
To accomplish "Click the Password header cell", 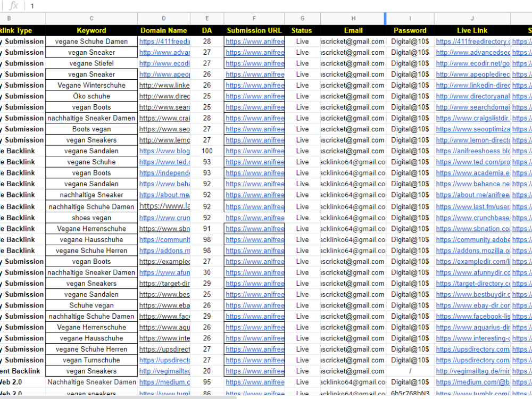I will tap(410, 30).
